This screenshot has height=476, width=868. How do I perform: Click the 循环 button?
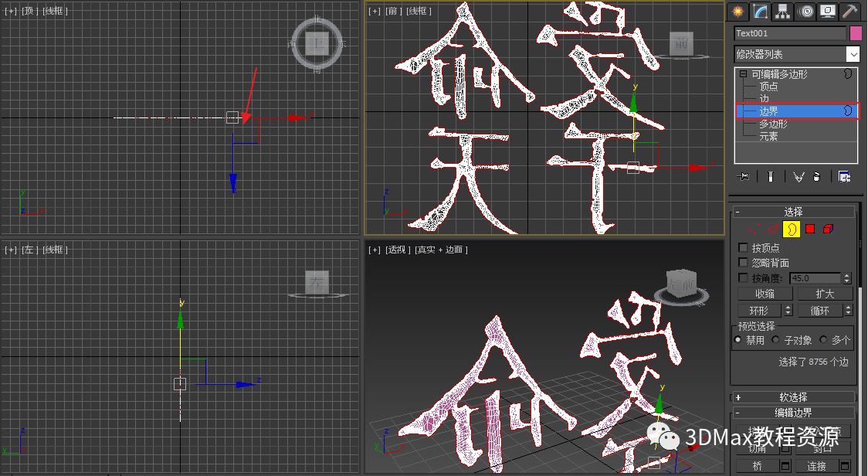click(x=820, y=311)
